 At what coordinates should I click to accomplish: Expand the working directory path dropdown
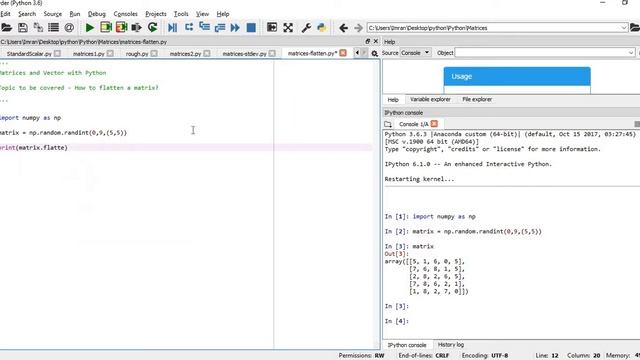[624, 28]
